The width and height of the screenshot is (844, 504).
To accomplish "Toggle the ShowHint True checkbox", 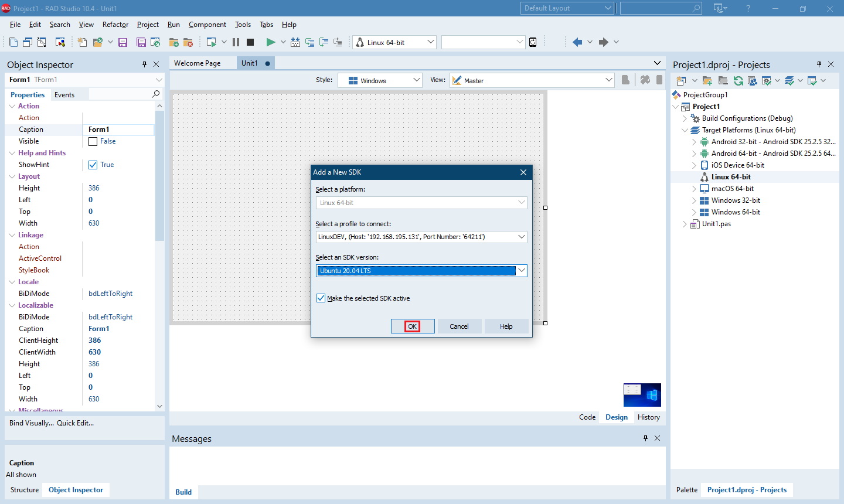I will 93,165.
